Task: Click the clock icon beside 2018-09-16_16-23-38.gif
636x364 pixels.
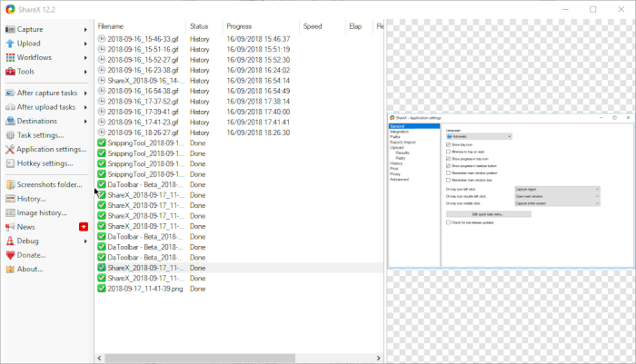Action: [102, 70]
